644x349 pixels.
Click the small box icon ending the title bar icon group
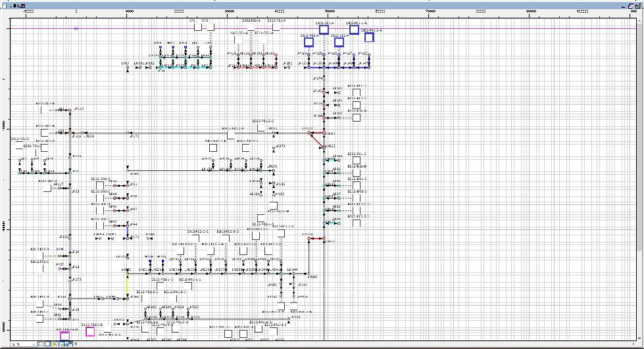tap(24, 5)
